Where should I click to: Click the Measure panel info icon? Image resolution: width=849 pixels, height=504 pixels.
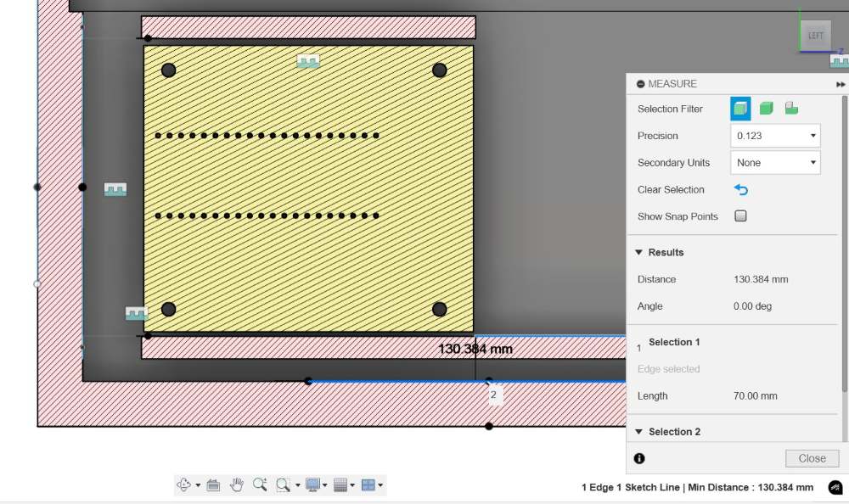click(x=639, y=458)
